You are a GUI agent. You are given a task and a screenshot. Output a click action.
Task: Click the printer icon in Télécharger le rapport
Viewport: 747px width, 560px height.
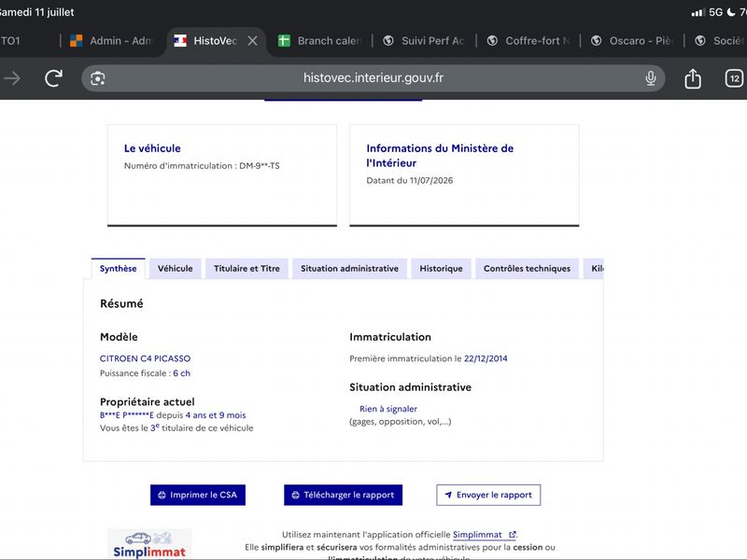[295, 496]
